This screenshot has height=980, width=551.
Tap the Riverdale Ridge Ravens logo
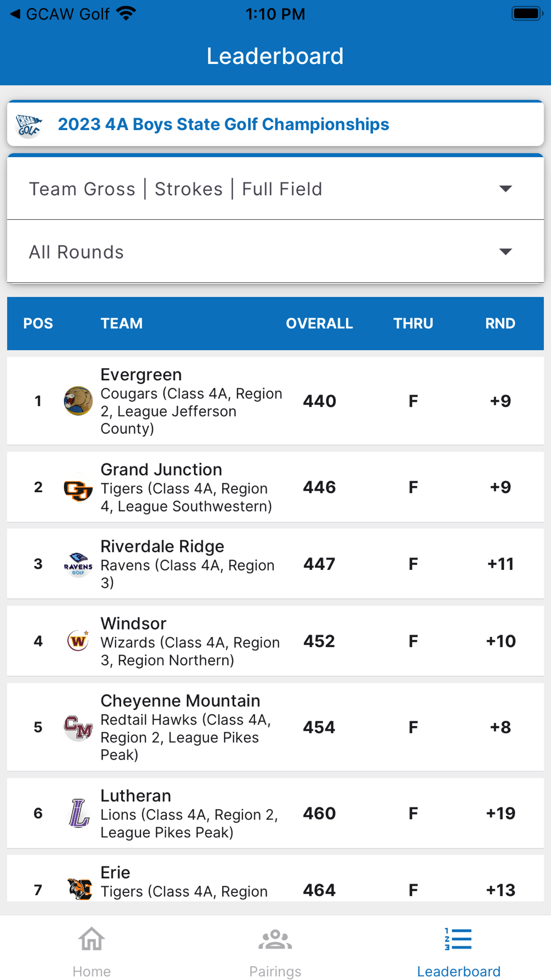coord(78,564)
